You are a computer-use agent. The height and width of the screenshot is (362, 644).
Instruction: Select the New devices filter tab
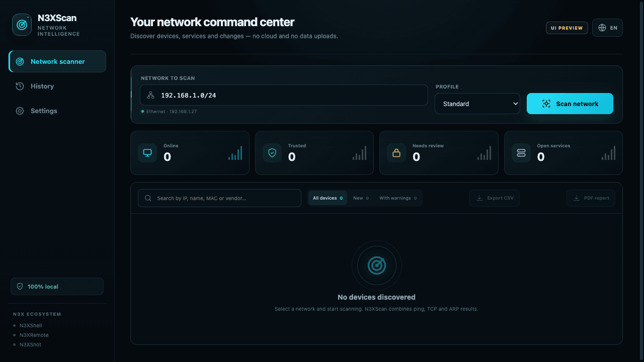[361, 198]
